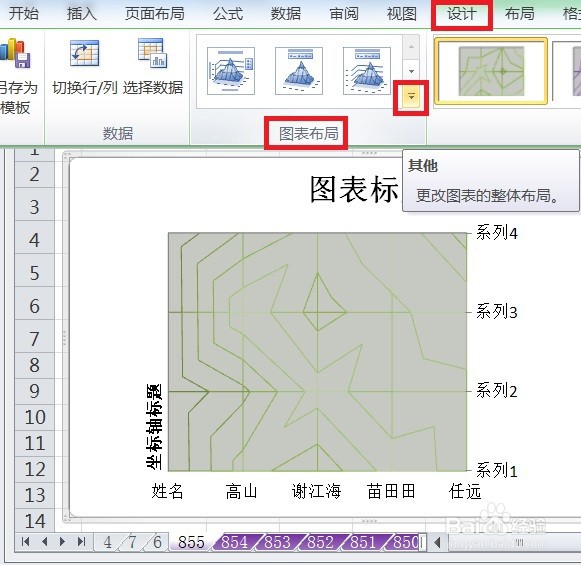
Task: Select row header 5
Action: click(x=34, y=273)
